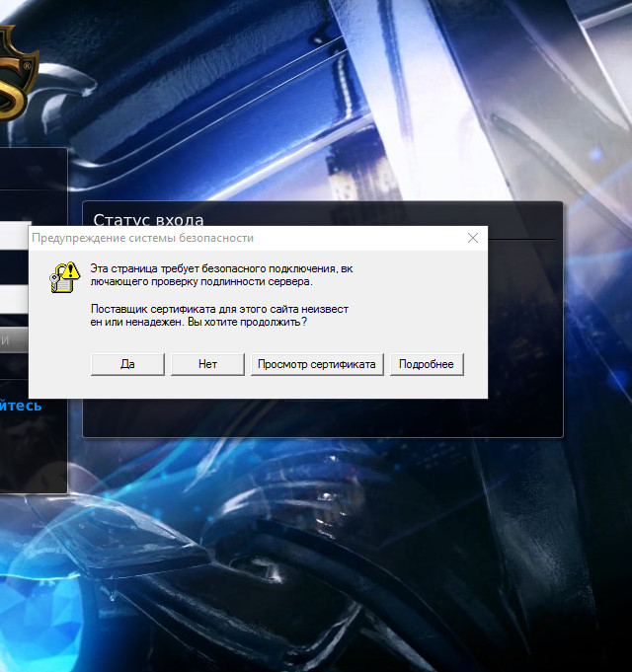This screenshot has width=632, height=672.
Task: Click the text 'Поставщик сертификата для этого сайта'
Action: [x=196, y=309]
